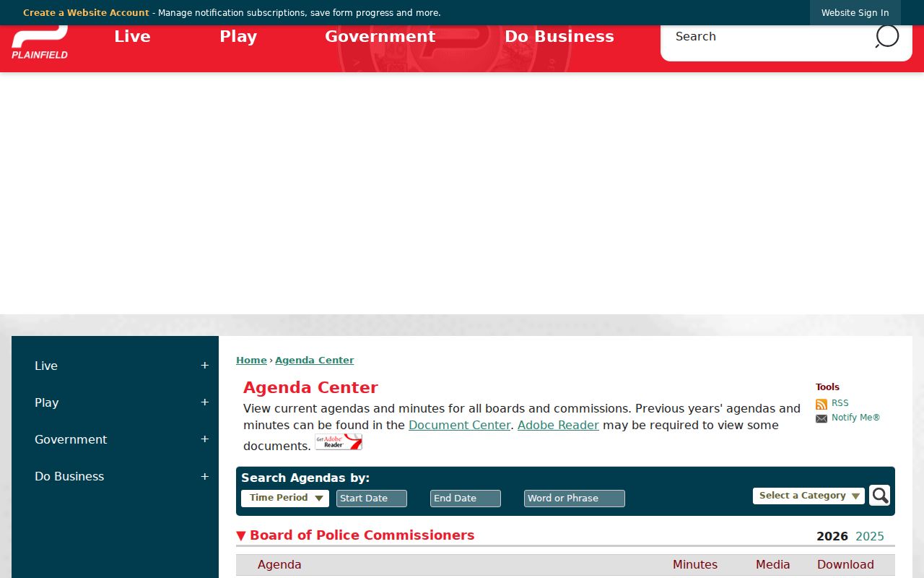
Task: Click the Agenda Center breadcrumb link
Action: (x=315, y=361)
